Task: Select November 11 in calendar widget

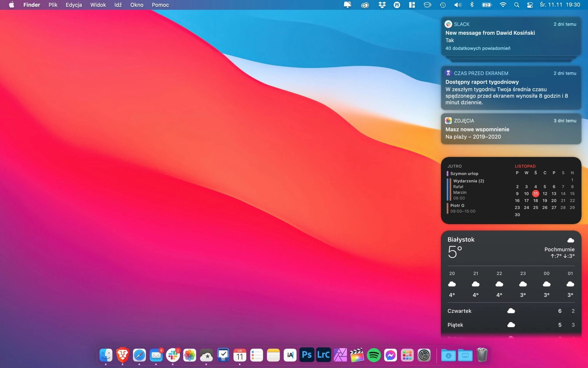Action: (535, 193)
